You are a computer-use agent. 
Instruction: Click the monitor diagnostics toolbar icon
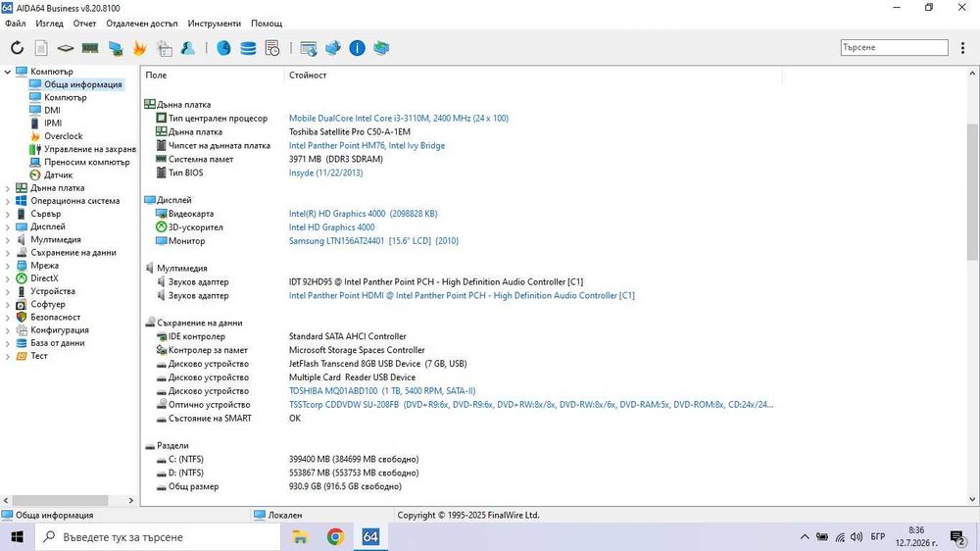tap(115, 47)
